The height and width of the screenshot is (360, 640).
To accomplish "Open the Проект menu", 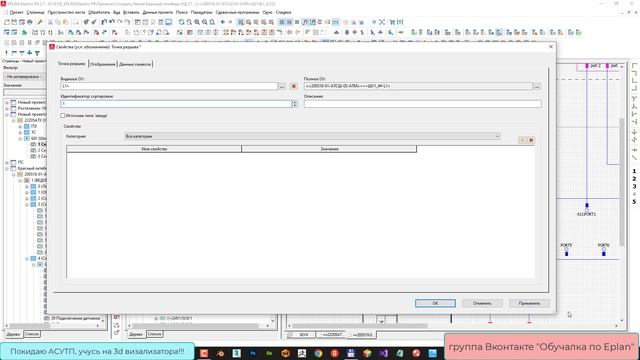I will point(16,13).
